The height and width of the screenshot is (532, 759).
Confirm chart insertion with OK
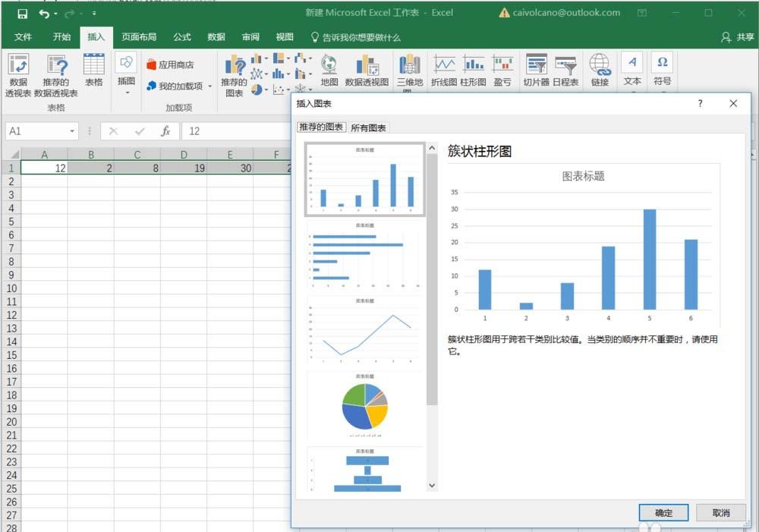(x=663, y=512)
